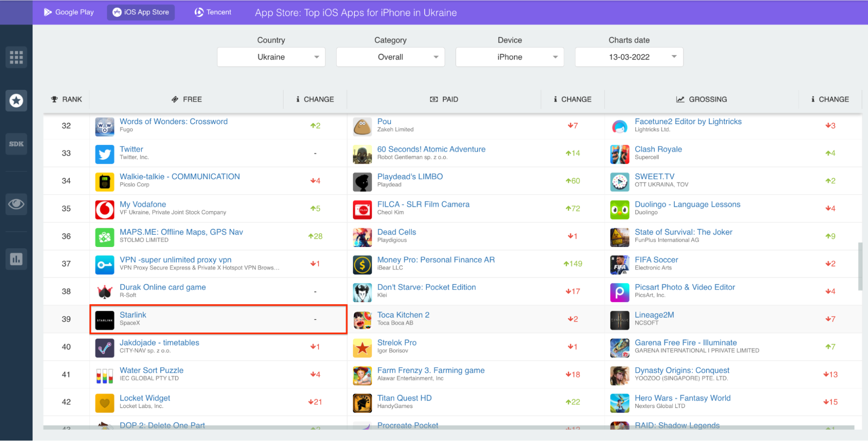Viewport: 868px width, 441px height.
Task: Click the Titan Quest HD app icon
Action: click(x=362, y=403)
